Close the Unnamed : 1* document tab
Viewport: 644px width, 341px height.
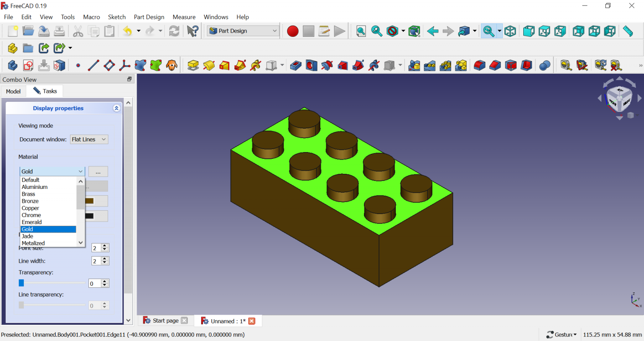pyautogui.click(x=252, y=321)
